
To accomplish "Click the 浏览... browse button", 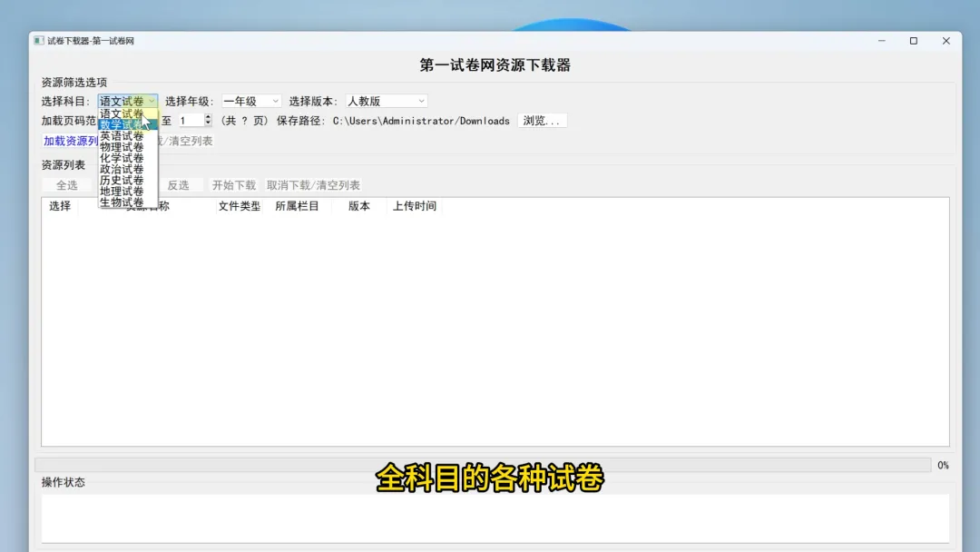I will pos(542,121).
